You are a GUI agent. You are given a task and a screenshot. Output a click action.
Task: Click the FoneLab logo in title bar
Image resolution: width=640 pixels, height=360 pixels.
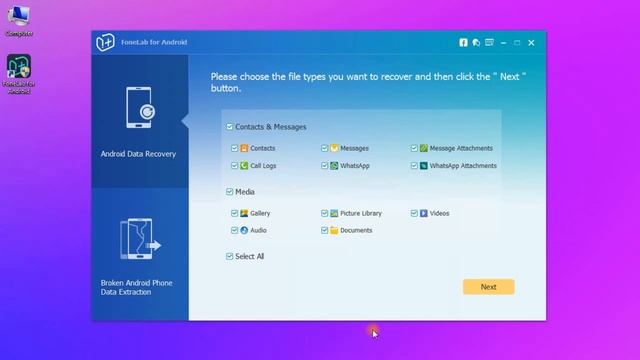(x=105, y=42)
